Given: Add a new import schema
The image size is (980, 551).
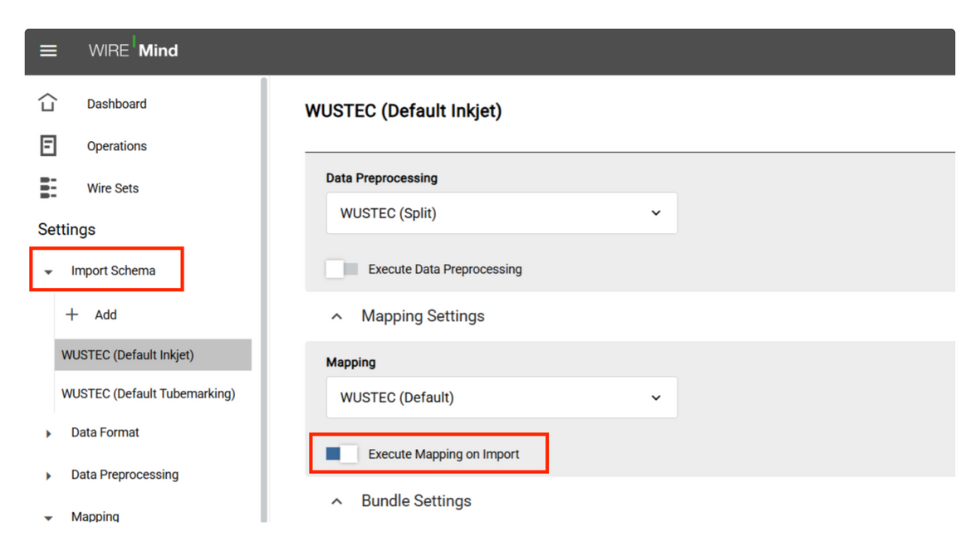Looking at the screenshot, I should point(105,315).
